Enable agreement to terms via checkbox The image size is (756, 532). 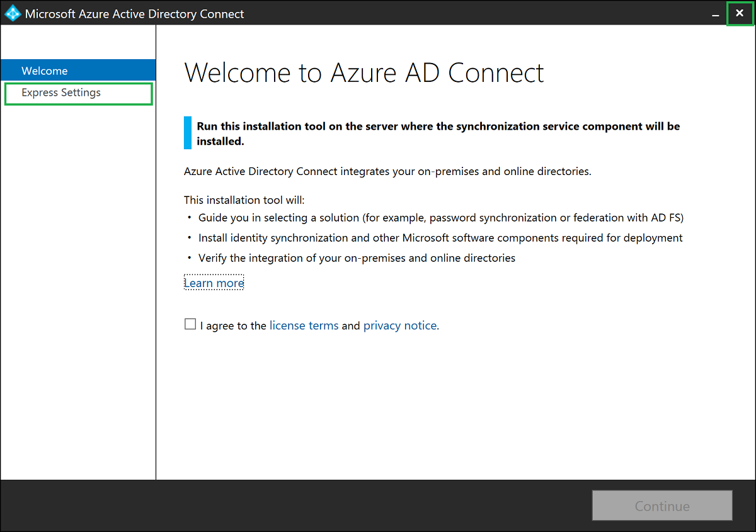click(x=190, y=324)
